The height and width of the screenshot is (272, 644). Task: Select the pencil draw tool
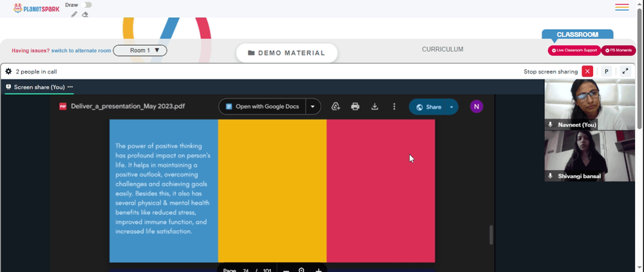coord(74,14)
